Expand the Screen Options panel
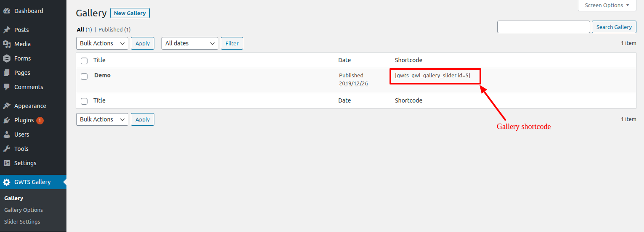The height and width of the screenshot is (232, 644). click(607, 5)
